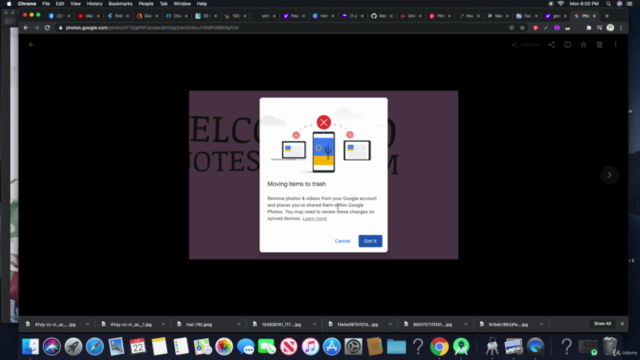This screenshot has height=360, width=640.
Task: Close the downloads bar
Action: pos(622,324)
